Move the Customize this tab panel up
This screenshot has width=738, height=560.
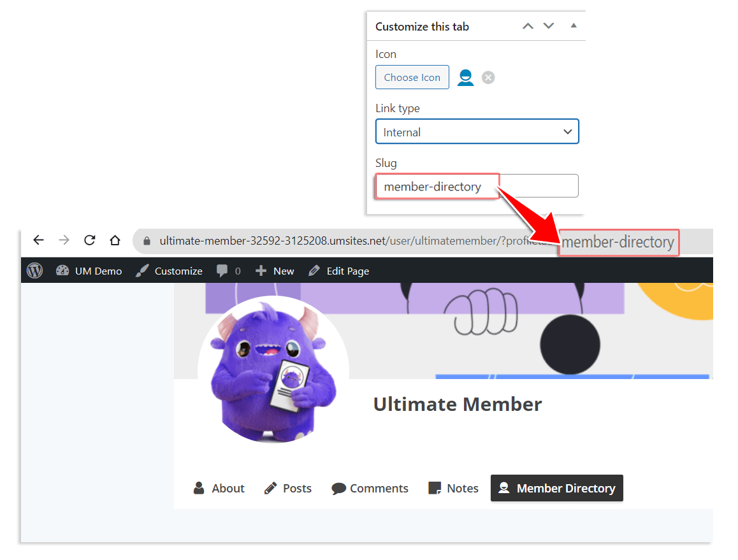click(x=528, y=26)
